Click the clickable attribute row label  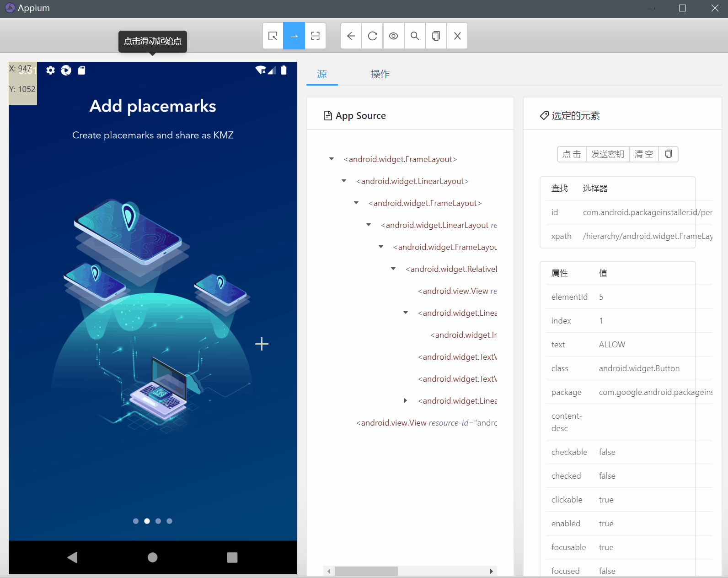point(567,500)
